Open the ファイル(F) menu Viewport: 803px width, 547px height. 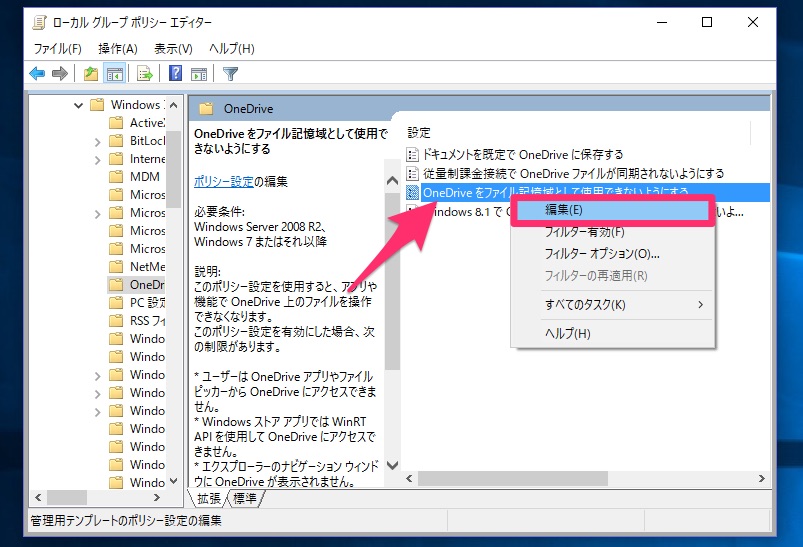point(57,49)
